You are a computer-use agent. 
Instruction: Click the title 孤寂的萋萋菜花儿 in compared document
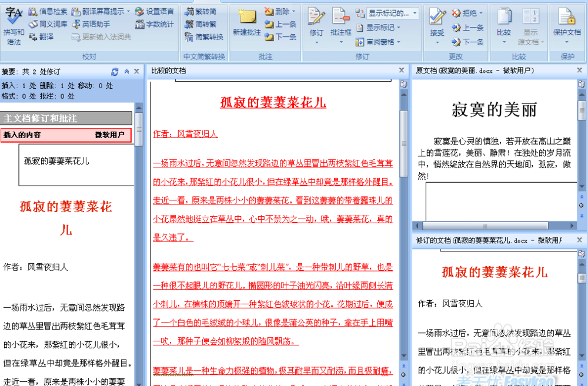[x=273, y=102]
